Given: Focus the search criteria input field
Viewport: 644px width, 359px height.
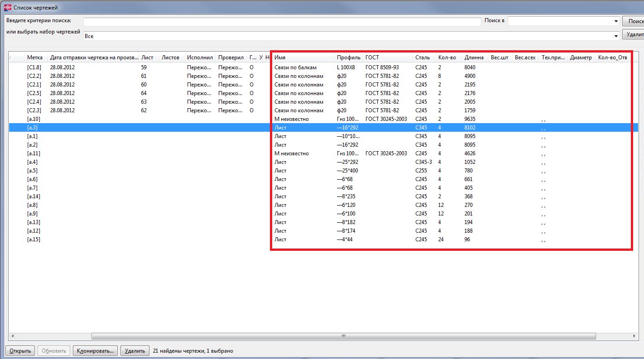Looking at the screenshot, I should pos(282,22).
